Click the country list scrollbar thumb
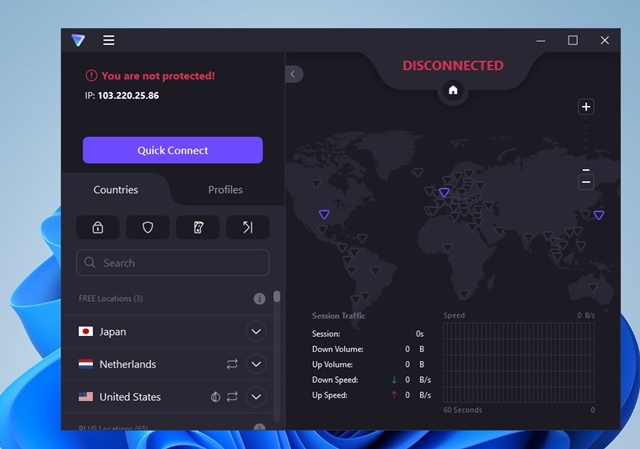This screenshot has width=640, height=449. 277,296
